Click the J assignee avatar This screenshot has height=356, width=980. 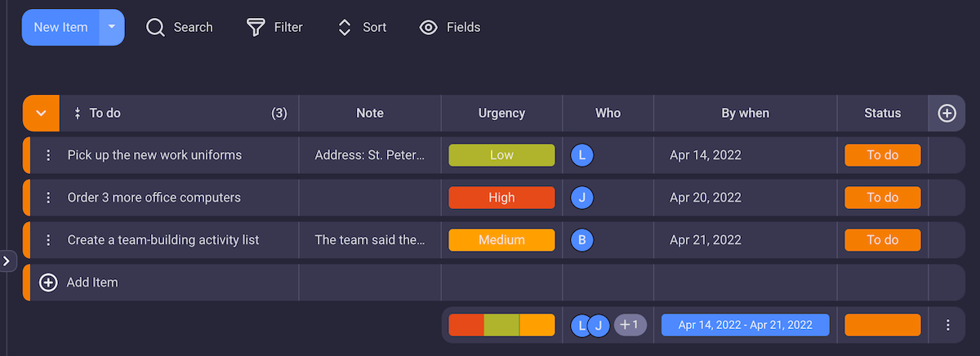click(582, 198)
